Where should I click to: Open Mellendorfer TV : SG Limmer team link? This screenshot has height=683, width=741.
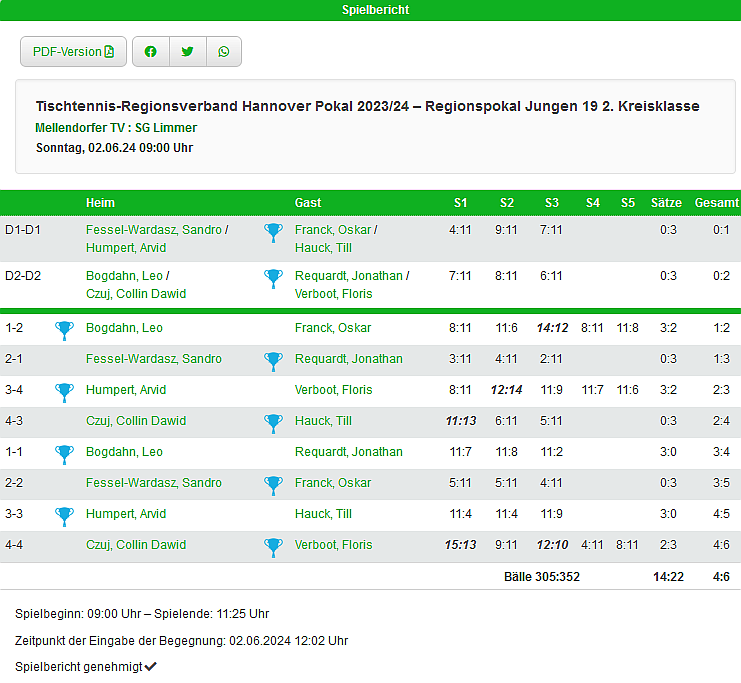pyautogui.click(x=116, y=128)
